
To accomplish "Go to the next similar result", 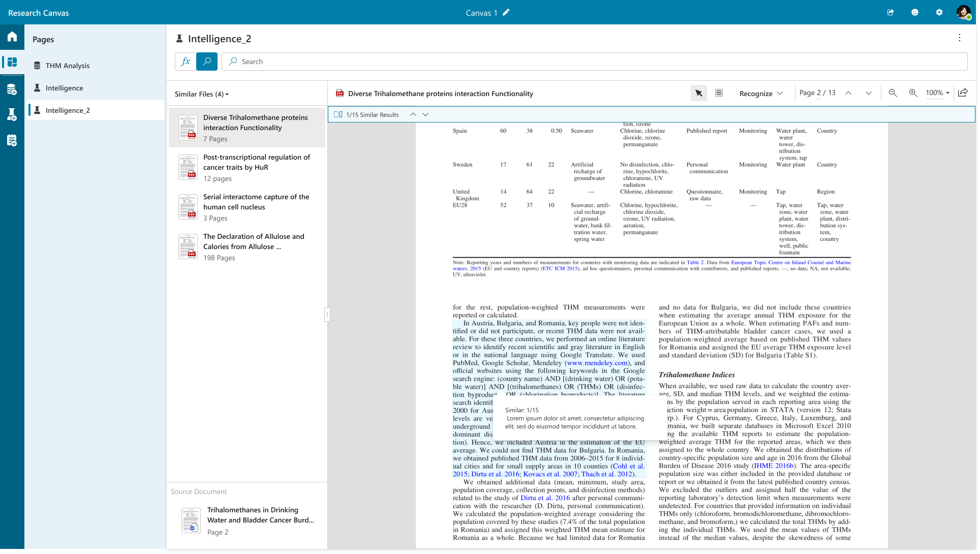I will click(425, 115).
